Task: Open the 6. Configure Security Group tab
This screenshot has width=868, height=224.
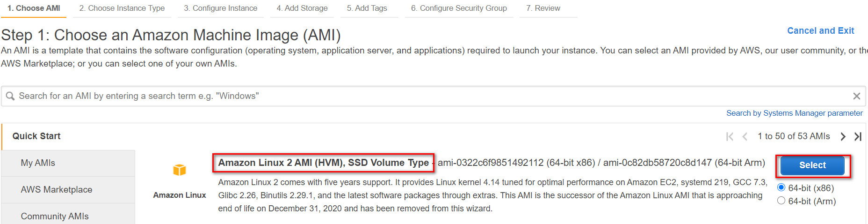Action: click(x=459, y=8)
